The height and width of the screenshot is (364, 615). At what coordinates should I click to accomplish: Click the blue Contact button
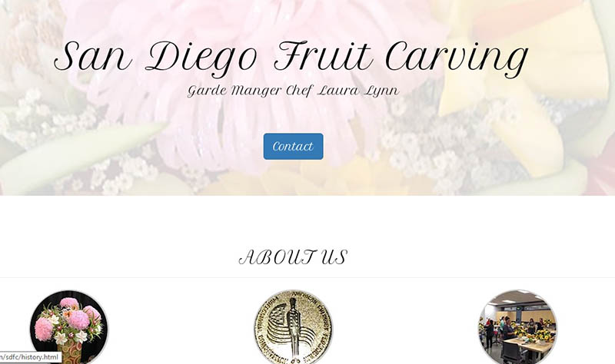[293, 146]
